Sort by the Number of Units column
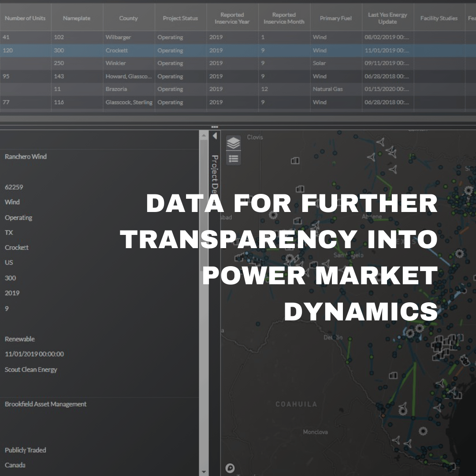The width and height of the screenshot is (476, 476). click(x=25, y=18)
